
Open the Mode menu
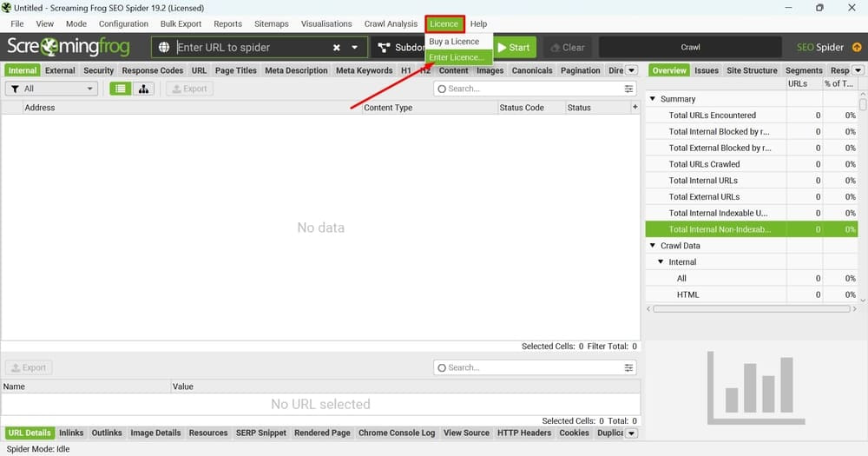coord(76,23)
